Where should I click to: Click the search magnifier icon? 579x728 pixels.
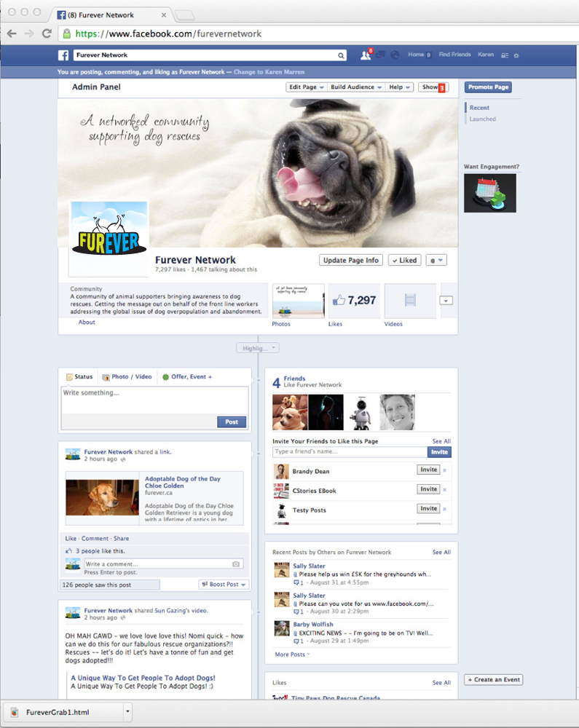point(341,56)
